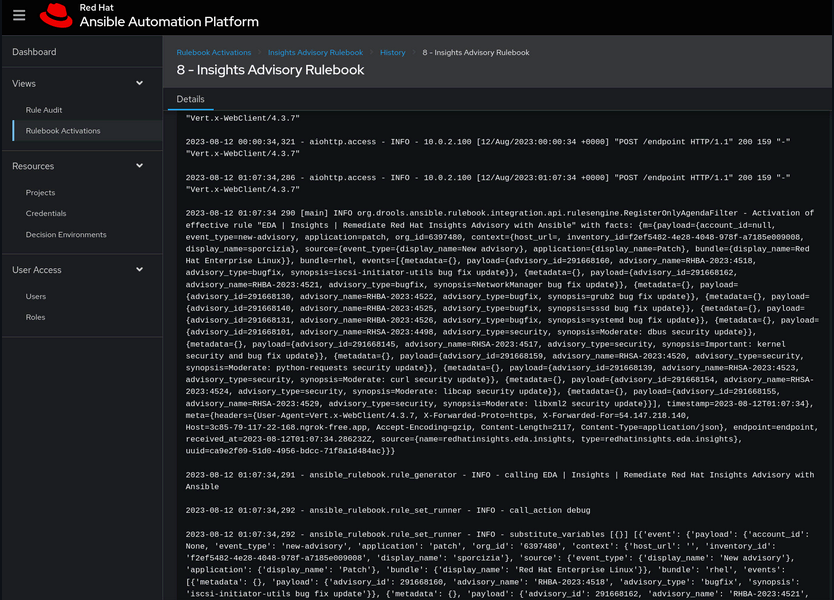The width and height of the screenshot is (834, 600).
Task: Switch to the Details tab
Action: point(190,99)
